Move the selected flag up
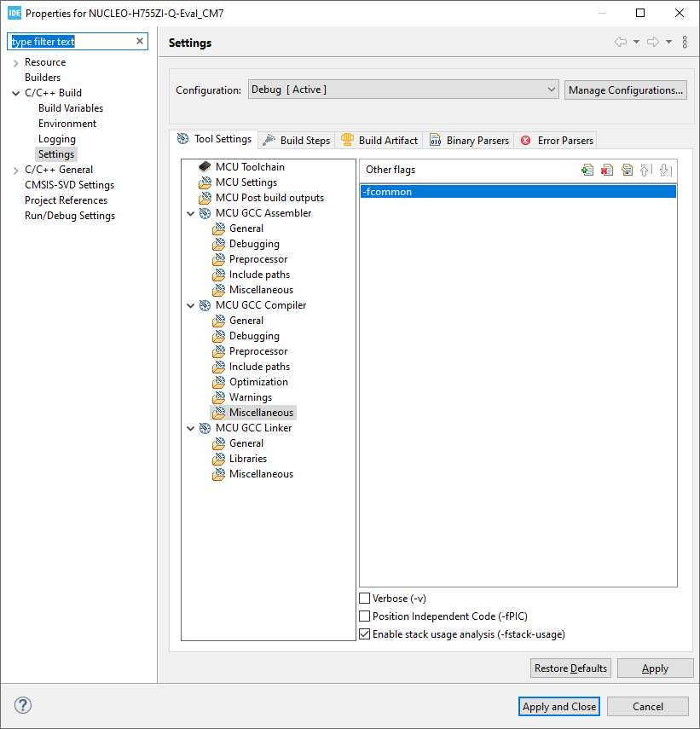The image size is (700, 729). pos(645,170)
